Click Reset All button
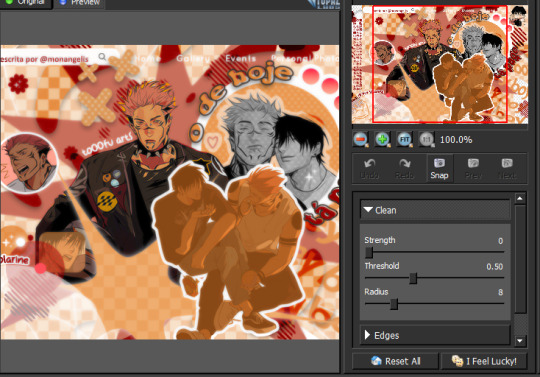 (395, 361)
